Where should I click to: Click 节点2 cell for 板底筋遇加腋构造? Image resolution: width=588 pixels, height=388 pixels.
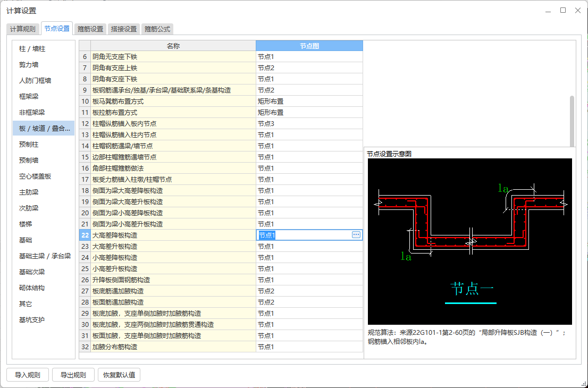(309, 291)
